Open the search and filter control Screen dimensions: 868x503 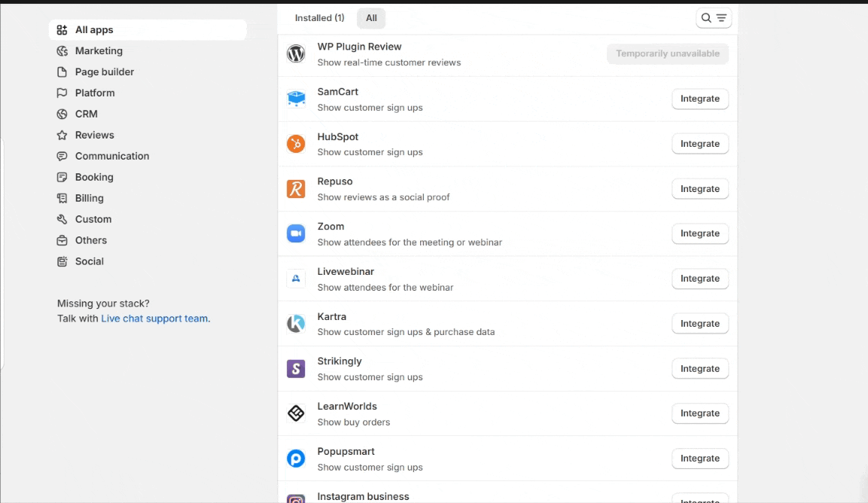(714, 18)
